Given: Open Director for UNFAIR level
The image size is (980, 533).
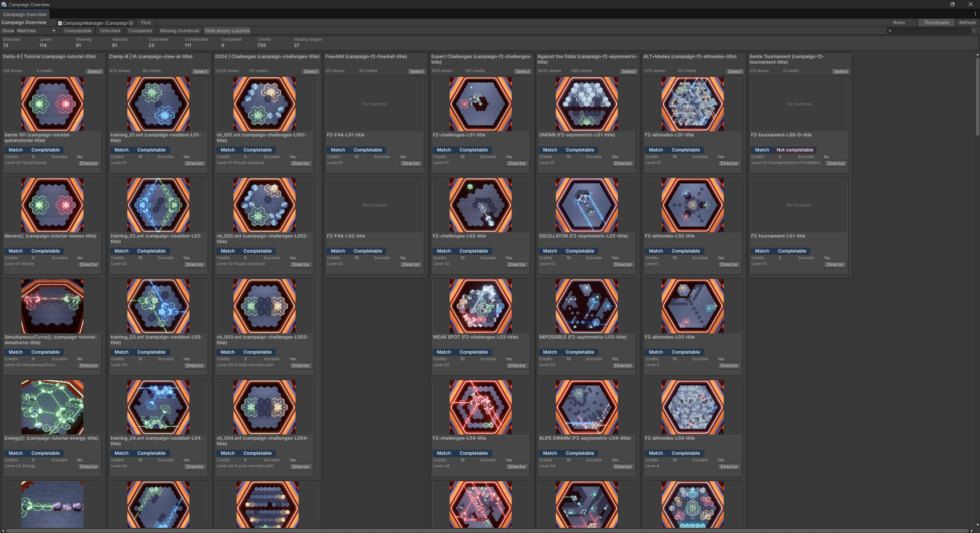Looking at the screenshot, I should click(623, 164).
